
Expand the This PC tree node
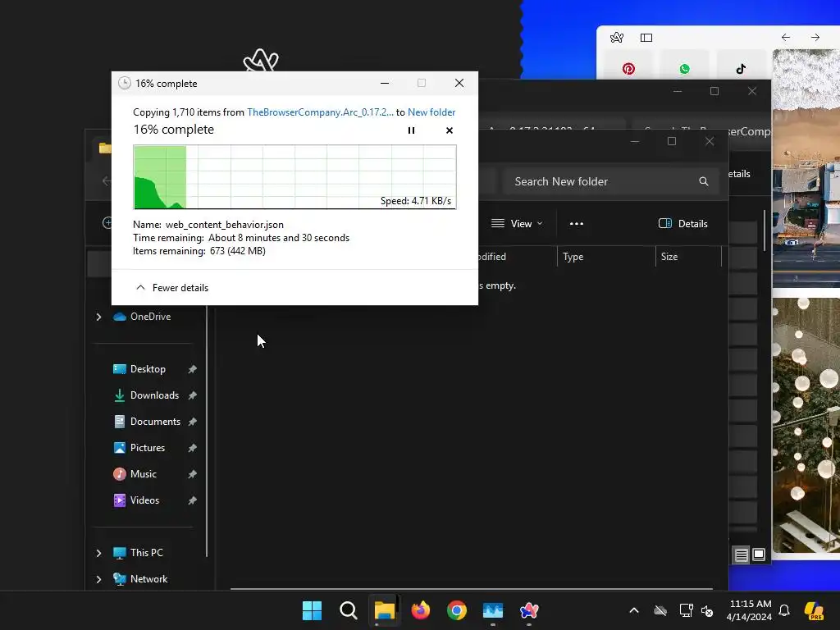(98, 553)
